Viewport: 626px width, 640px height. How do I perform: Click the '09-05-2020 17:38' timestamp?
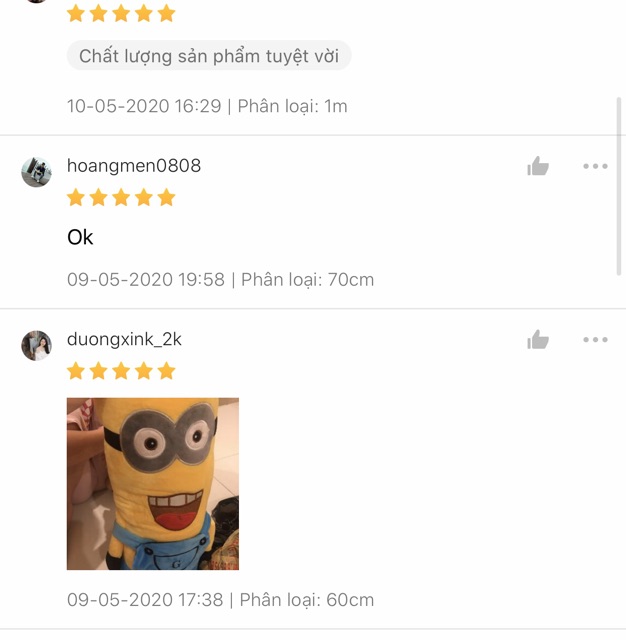145,600
